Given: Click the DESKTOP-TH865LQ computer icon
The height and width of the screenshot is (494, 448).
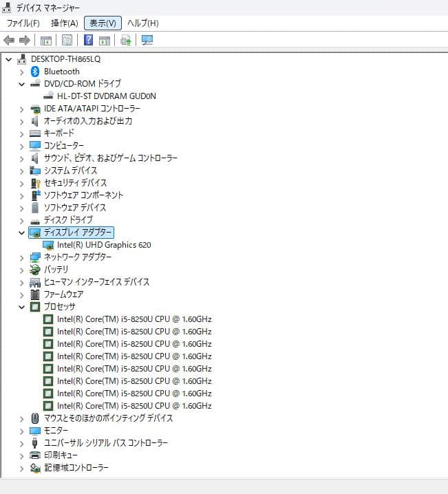Looking at the screenshot, I should click(22, 59).
